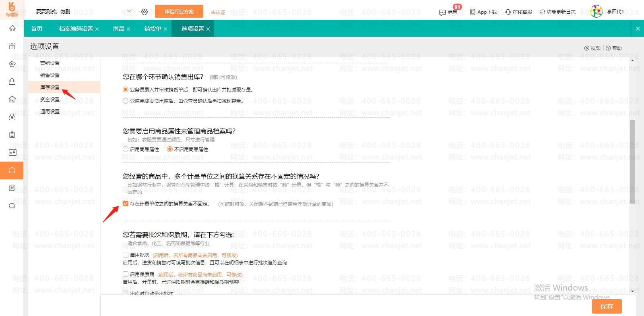
Task: Close the 档案编码设置 tab
Action: pos(97,29)
